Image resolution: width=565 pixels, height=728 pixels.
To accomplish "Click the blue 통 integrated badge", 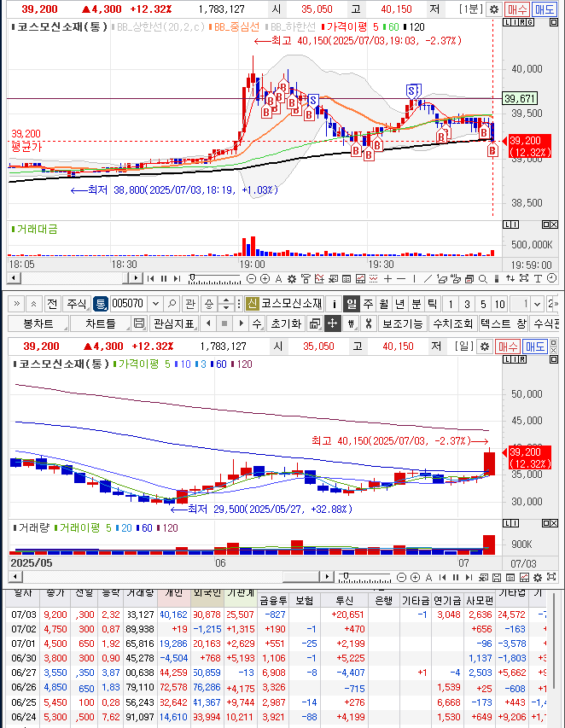I will tap(100, 304).
